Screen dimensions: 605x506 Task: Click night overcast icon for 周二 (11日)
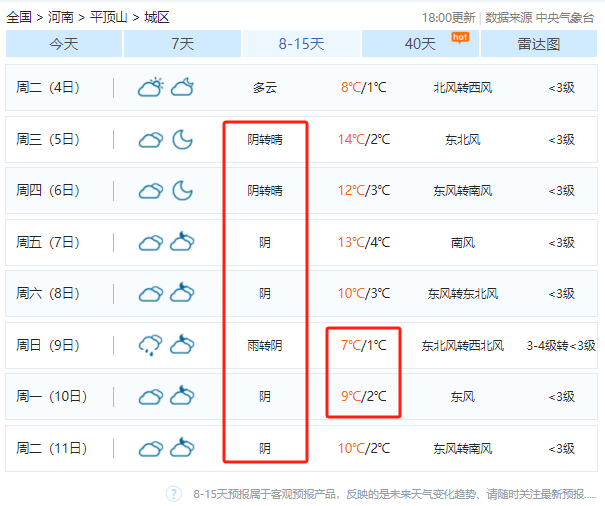pyautogui.click(x=182, y=447)
